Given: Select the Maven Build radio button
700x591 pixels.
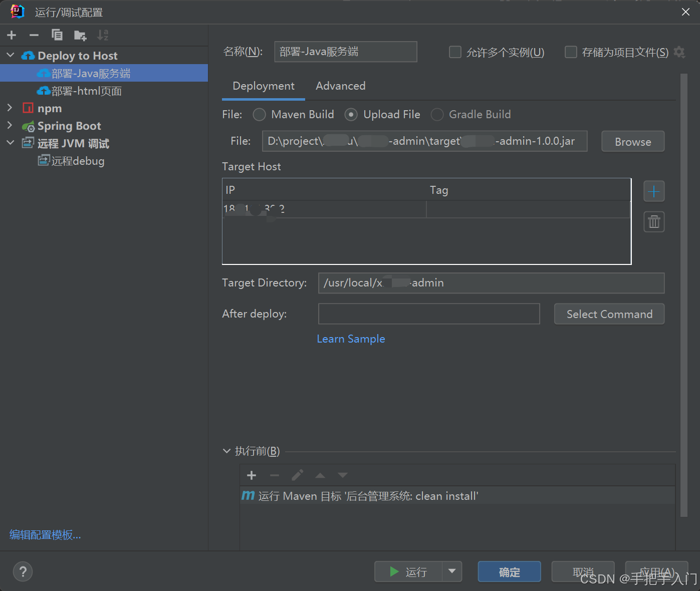Looking at the screenshot, I should pos(259,114).
